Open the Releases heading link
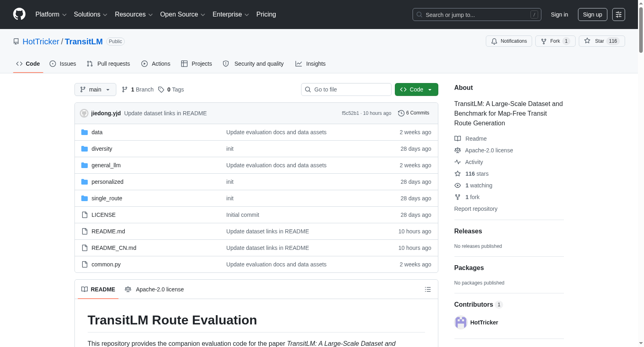 (468, 231)
